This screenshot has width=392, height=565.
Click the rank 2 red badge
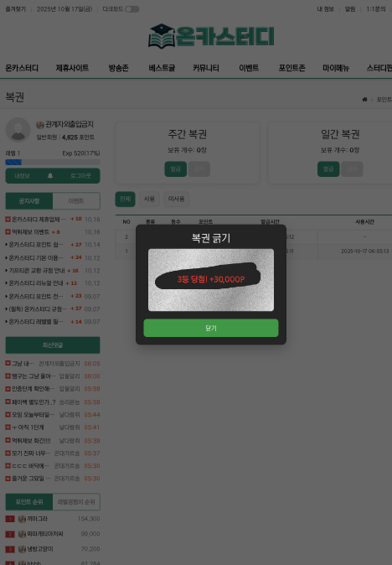pos(10,534)
